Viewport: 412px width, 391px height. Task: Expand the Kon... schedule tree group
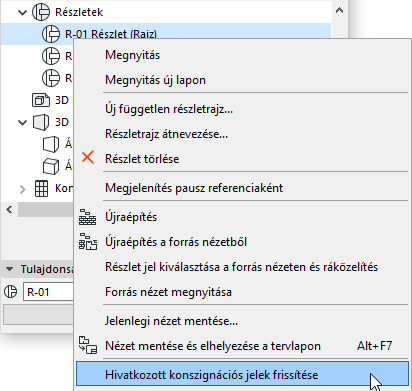pyautogui.click(x=22, y=189)
